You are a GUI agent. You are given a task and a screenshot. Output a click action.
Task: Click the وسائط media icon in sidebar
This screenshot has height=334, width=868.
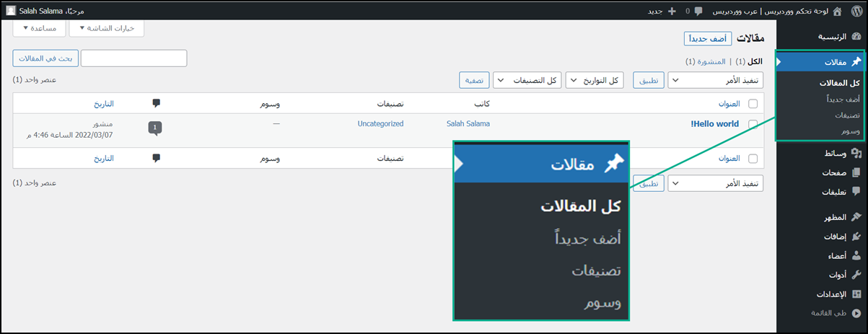(x=856, y=153)
